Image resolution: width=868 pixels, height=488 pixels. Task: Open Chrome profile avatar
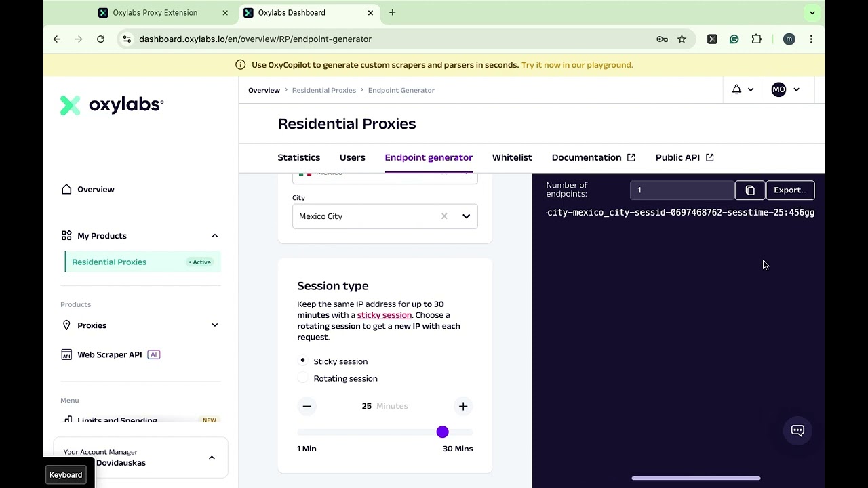coord(789,39)
